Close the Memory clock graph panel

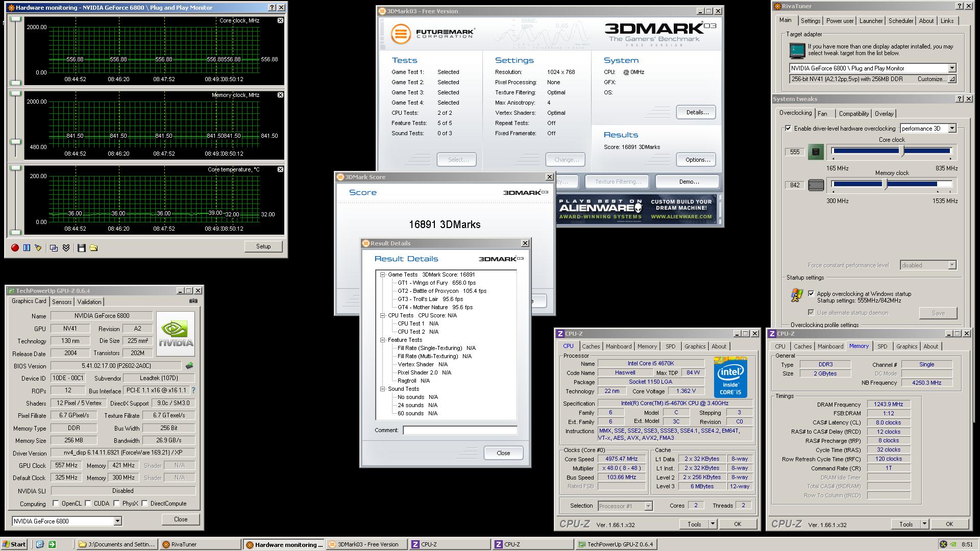(280, 95)
